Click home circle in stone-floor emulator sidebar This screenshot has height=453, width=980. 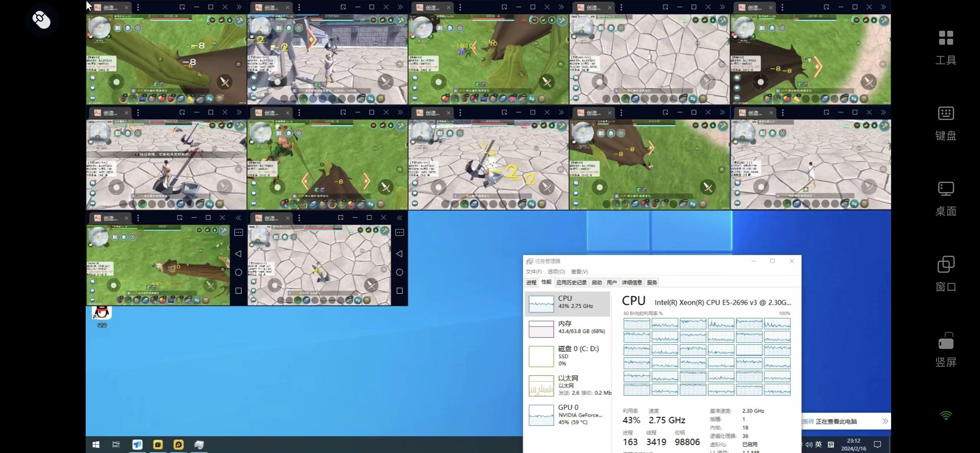coord(399,272)
